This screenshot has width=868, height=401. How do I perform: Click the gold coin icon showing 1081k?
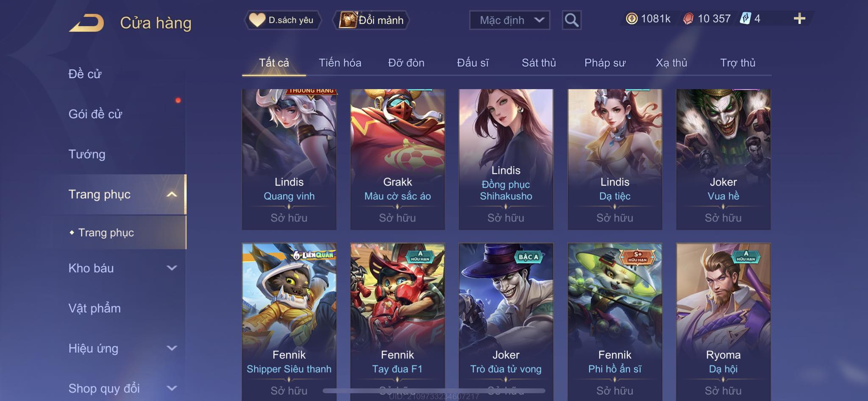[x=632, y=19]
